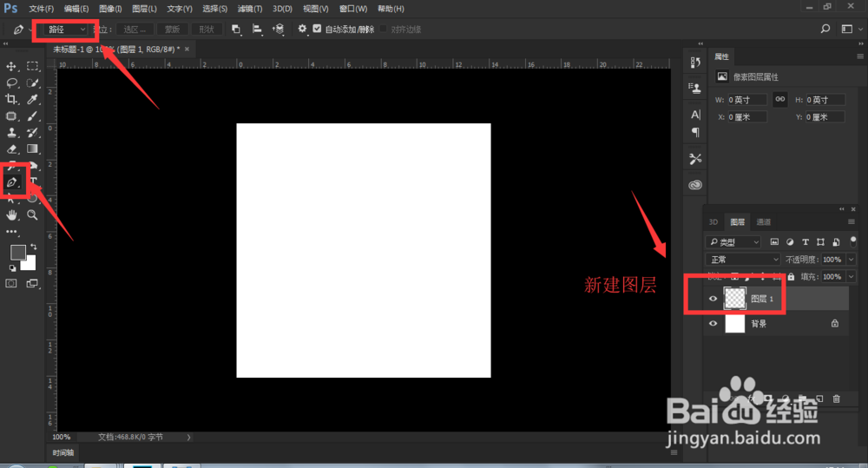
Task: Open pen options gear menu
Action: click(x=302, y=29)
